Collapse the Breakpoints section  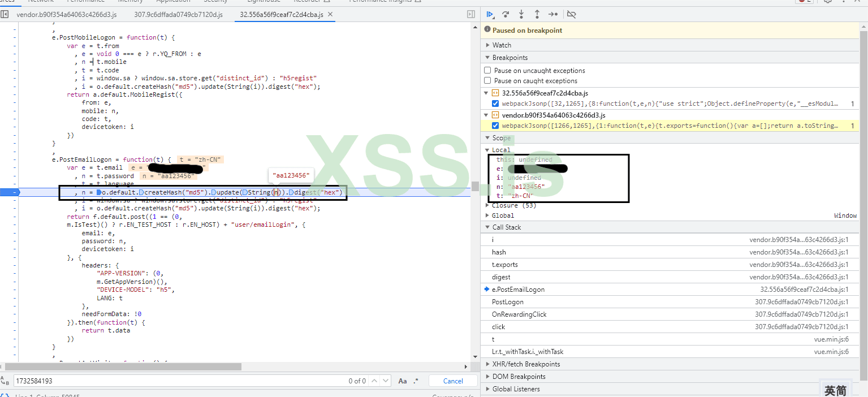[487, 58]
